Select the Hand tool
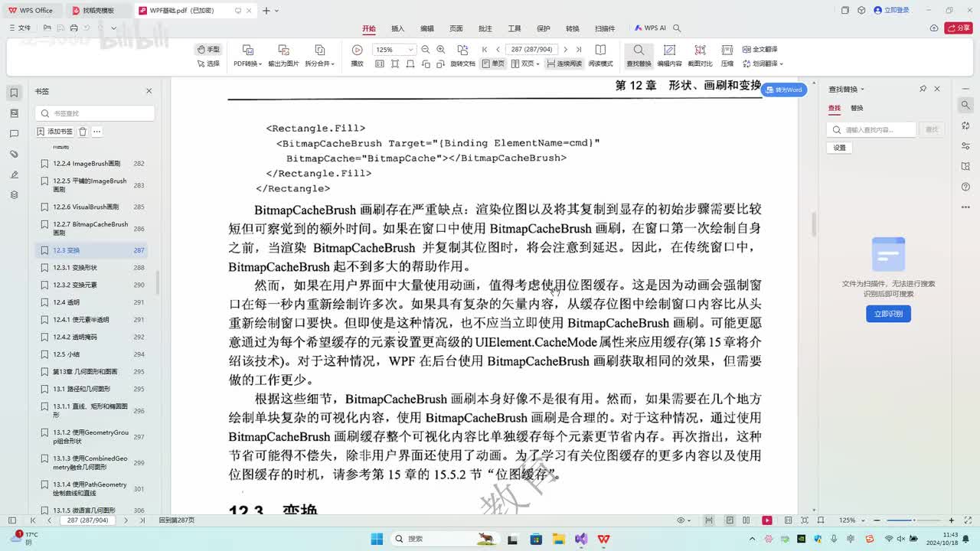980x551 pixels. pos(208,49)
